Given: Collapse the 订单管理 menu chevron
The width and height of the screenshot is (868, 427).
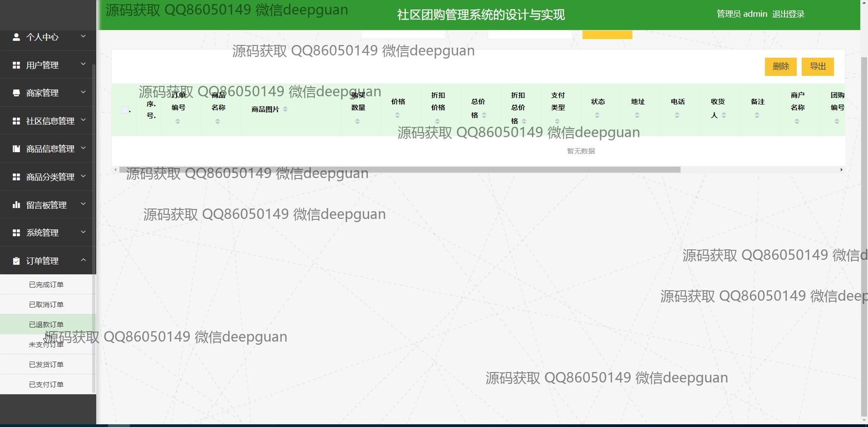Looking at the screenshot, I should pos(83,260).
